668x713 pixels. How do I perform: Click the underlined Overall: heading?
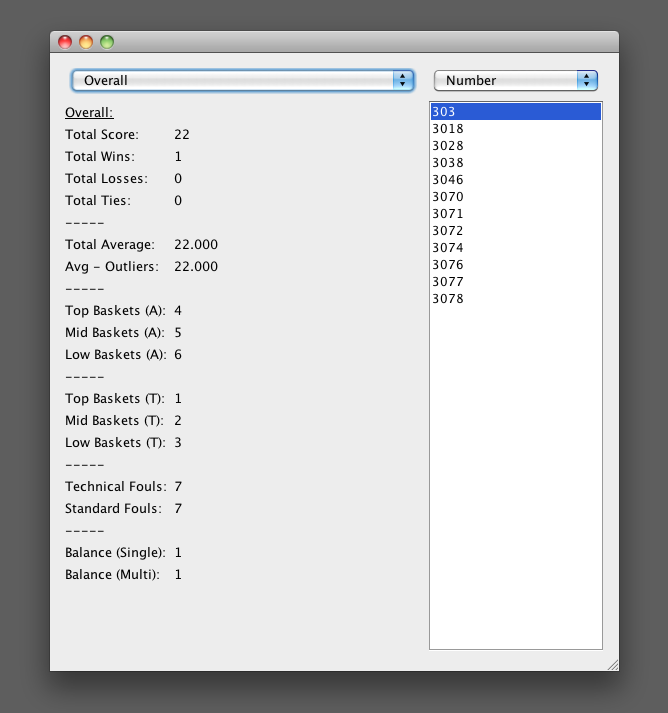[89, 112]
